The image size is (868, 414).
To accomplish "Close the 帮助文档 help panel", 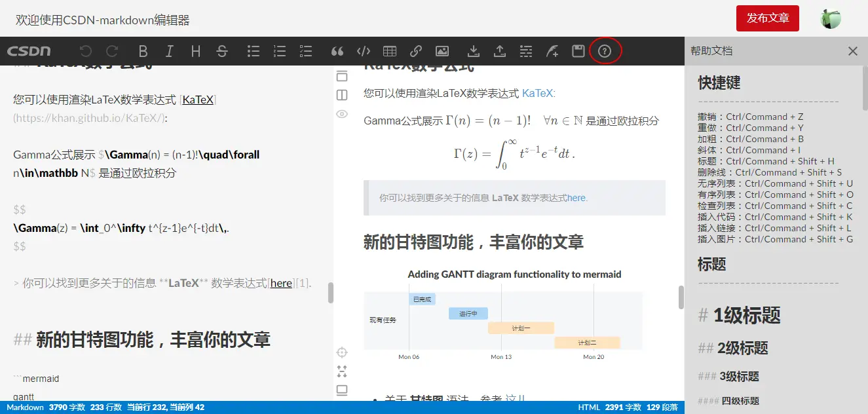I will click(x=853, y=51).
